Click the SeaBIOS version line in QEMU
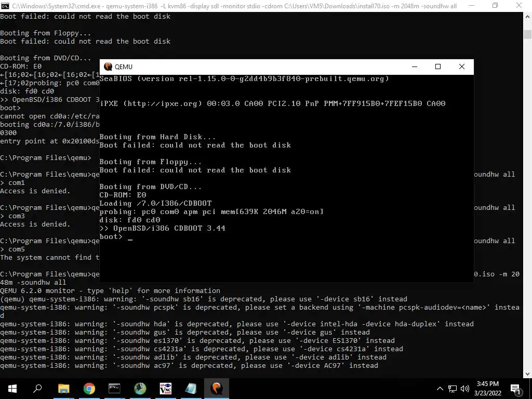This screenshot has width=532, height=399. [x=244, y=79]
